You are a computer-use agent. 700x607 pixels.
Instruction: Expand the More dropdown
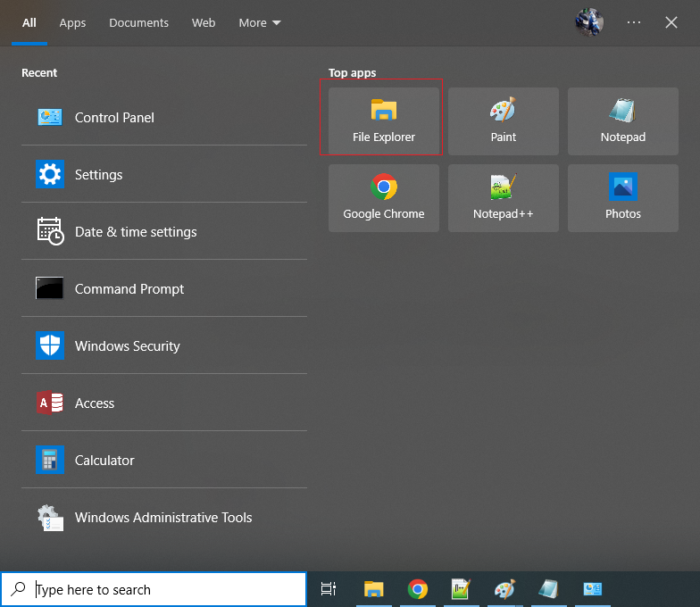click(x=260, y=23)
